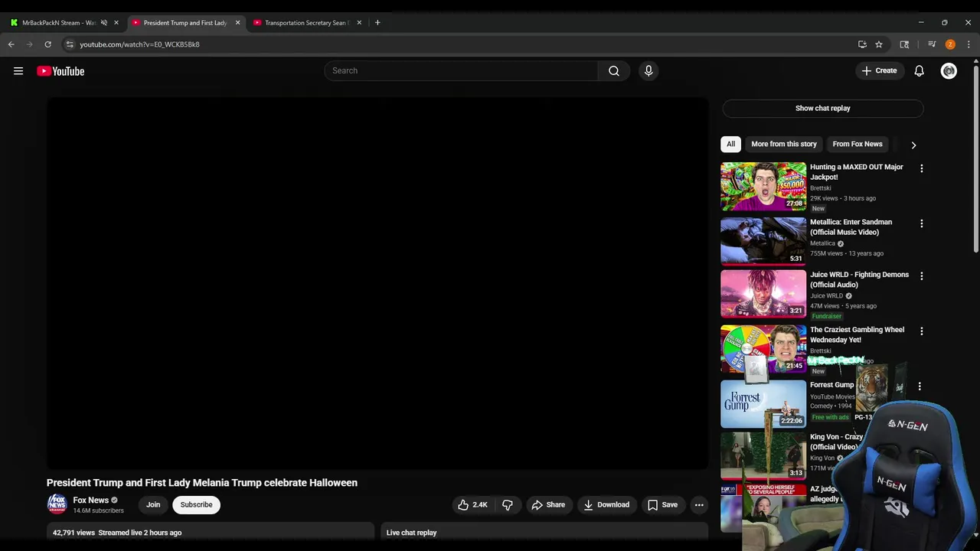980x551 pixels.
Task: Open Chrome profile avatar
Action: 950,44
